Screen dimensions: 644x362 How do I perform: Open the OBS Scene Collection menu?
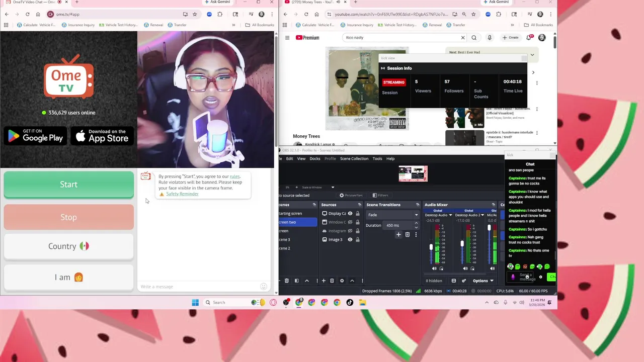click(354, 159)
